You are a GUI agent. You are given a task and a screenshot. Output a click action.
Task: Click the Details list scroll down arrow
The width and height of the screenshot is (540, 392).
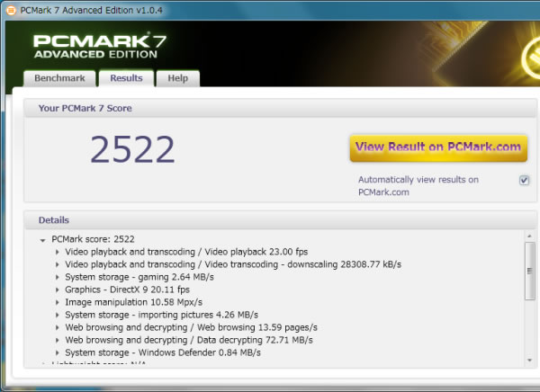click(530, 361)
